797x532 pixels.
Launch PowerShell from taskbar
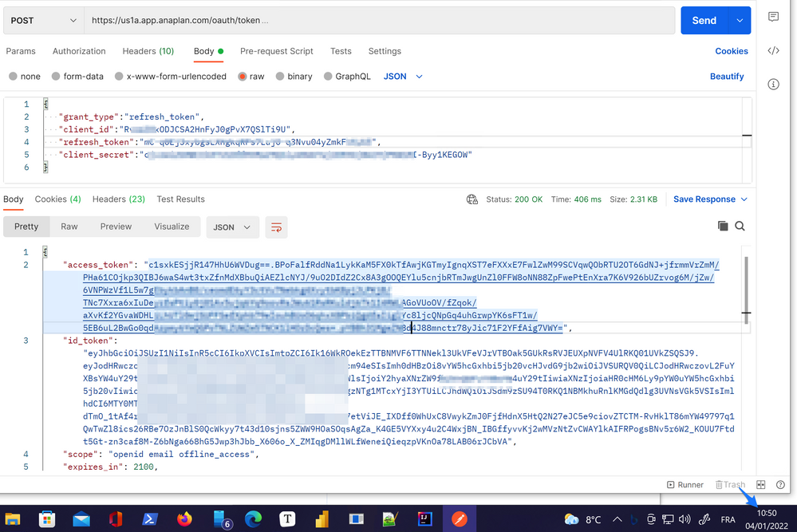(149, 518)
